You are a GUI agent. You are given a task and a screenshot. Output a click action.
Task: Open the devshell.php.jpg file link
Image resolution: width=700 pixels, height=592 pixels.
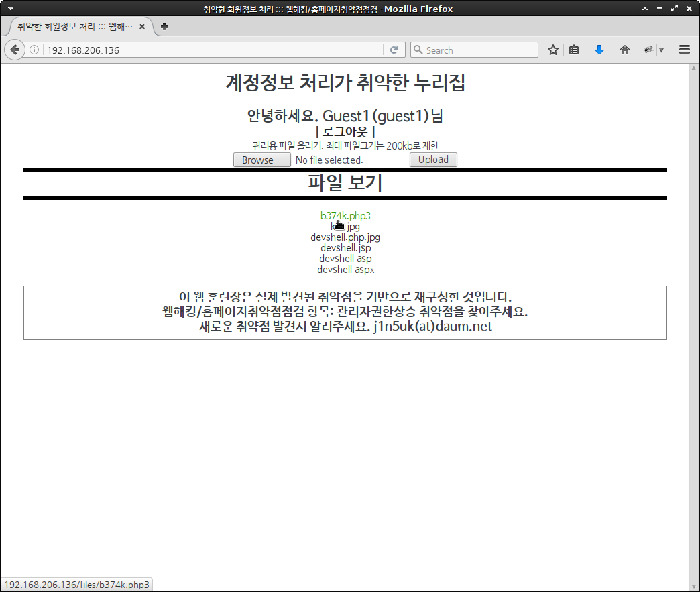pyautogui.click(x=345, y=237)
